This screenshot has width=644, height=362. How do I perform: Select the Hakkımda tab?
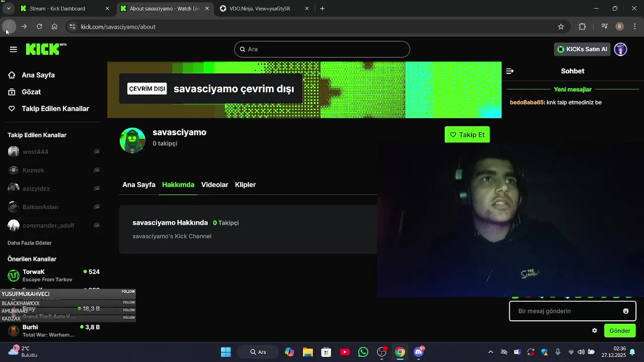coord(178,185)
